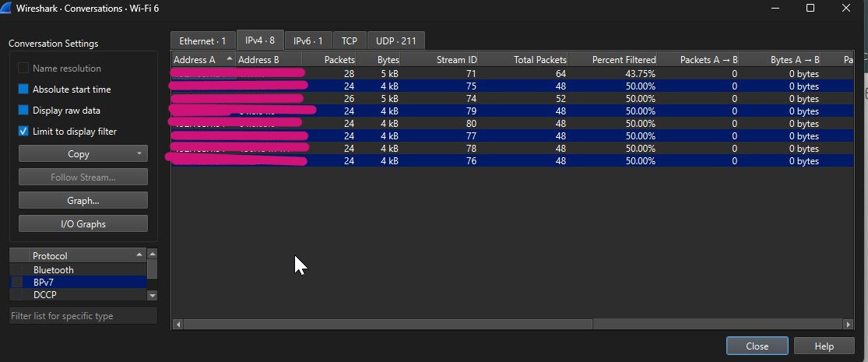This screenshot has height=362, width=868.
Task: Maximize the Conversations window
Action: click(x=810, y=8)
